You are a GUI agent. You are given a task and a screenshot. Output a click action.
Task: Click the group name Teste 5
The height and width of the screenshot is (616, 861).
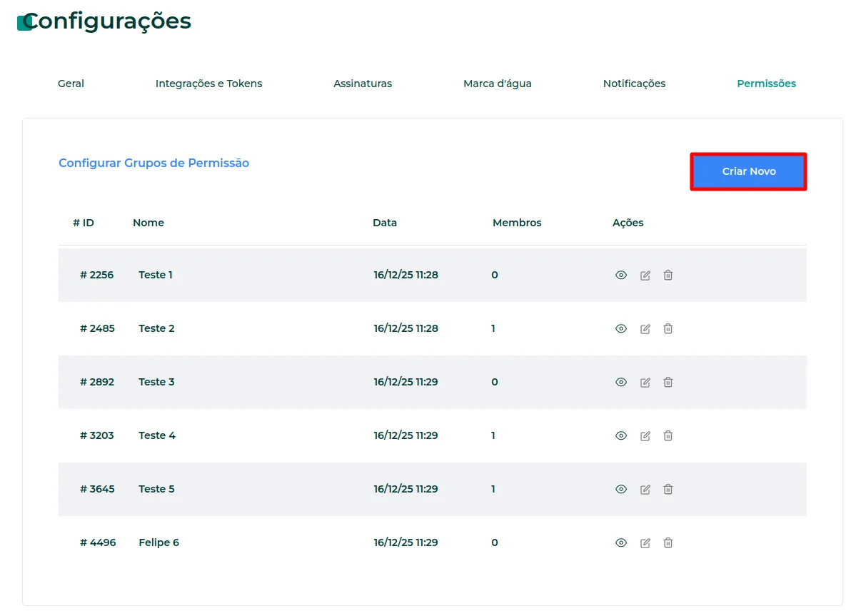(156, 489)
